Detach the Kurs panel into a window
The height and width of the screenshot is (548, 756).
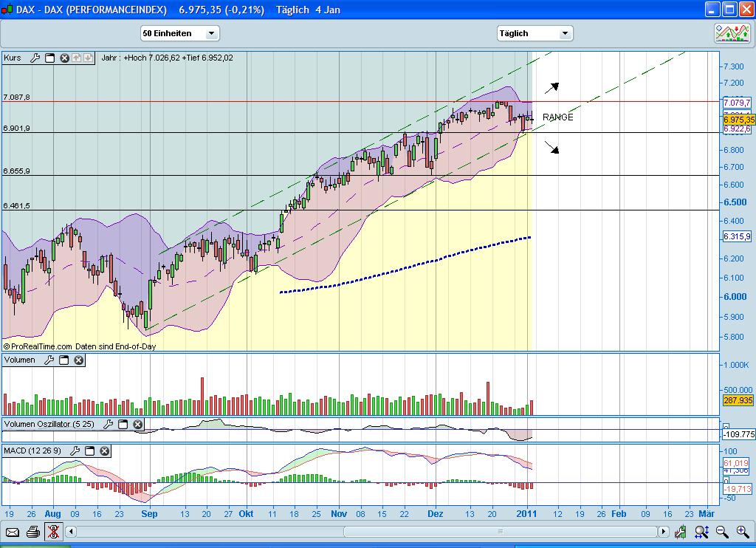[x=49, y=58]
